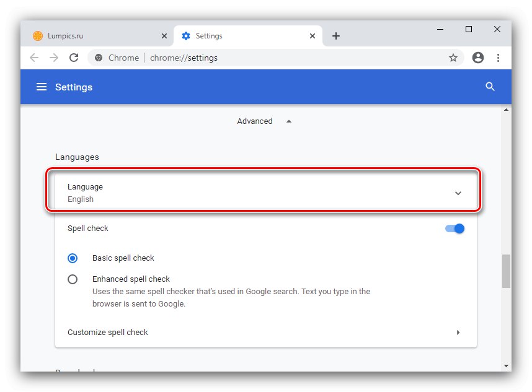Collapse the Advanced settings section

[x=288, y=121]
